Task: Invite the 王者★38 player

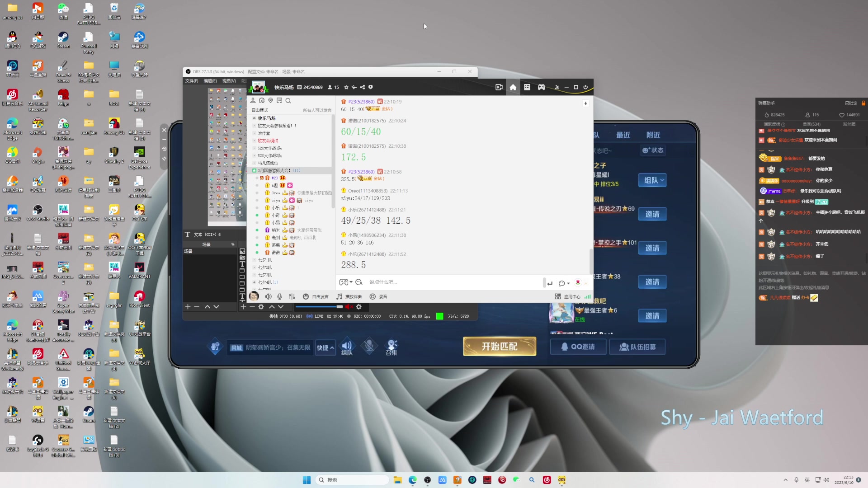Action: point(652,282)
